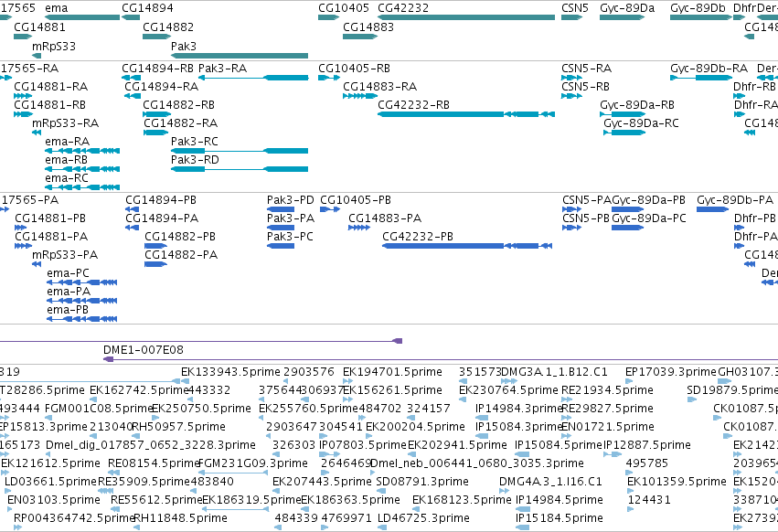Image resolution: width=778 pixels, height=532 pixels.
Task: Click the CG14881-RA transcript label
Action: 50,86
